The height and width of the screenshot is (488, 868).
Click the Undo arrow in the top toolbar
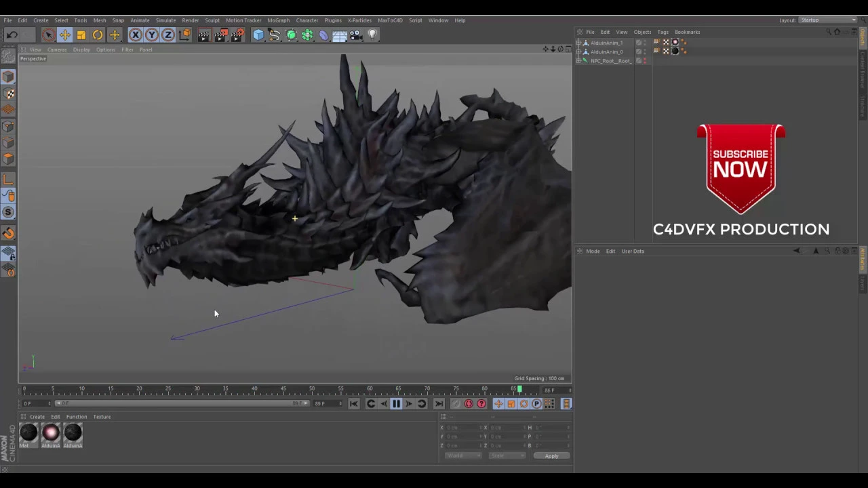(x=12, y=35)
